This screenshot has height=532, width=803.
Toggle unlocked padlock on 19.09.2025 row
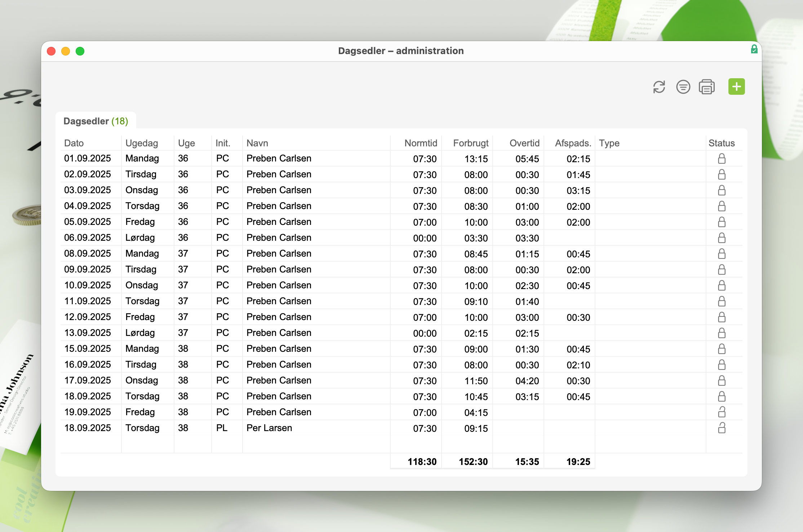click(x=722, y=412)
